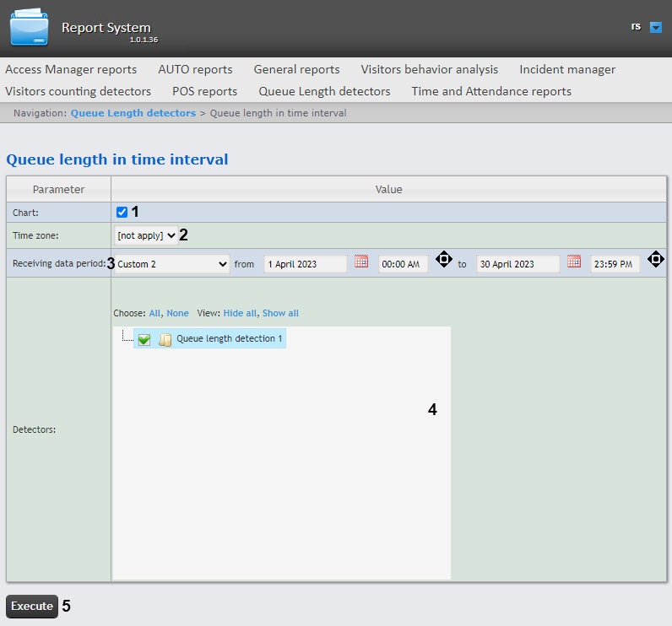This screenshot has width=672, height=626.
Task: Open the rs user menu arrow
Action: (656, 27)
